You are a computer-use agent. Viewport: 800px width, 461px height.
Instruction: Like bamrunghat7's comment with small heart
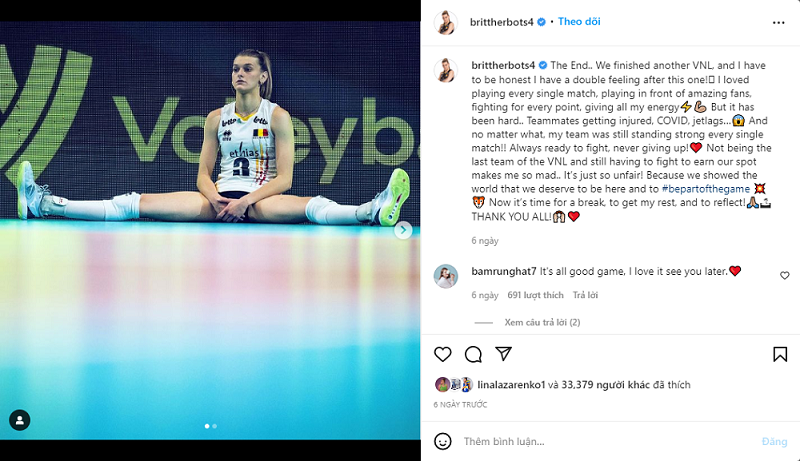coord(785,275)
